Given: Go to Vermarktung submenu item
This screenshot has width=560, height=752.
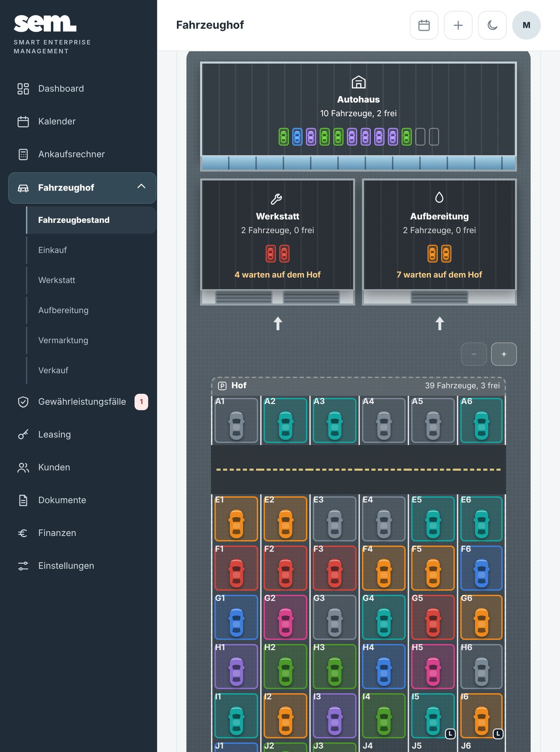Looking at the screenshot, I should click(91, 341).
